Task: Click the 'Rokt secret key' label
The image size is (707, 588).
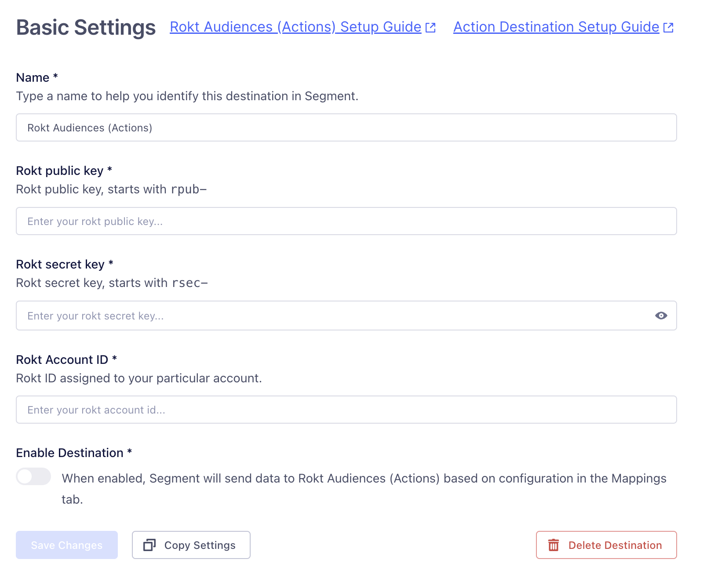Action: (x=65, y=264)
